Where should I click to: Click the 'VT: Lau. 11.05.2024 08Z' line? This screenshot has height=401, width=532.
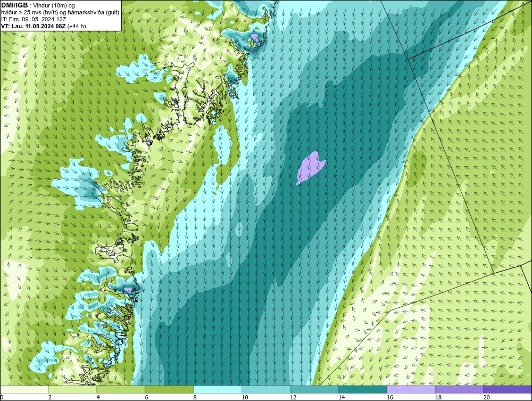(34, 26)
